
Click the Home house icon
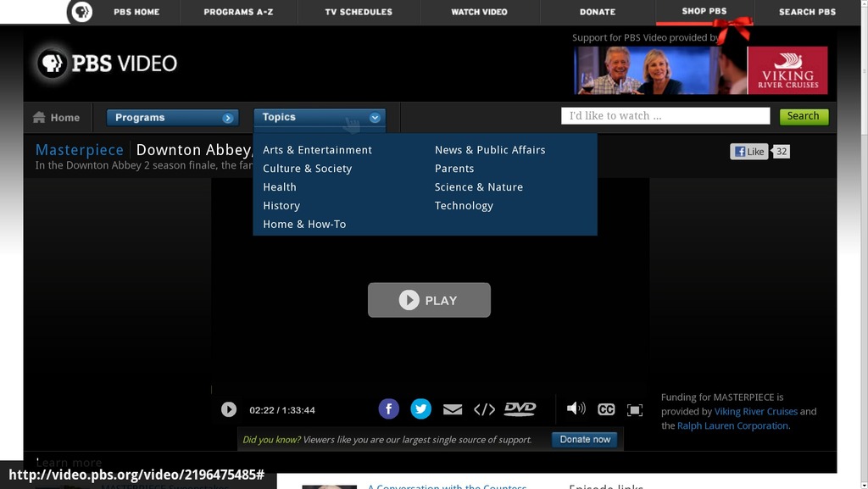click(x=39, y=117)
